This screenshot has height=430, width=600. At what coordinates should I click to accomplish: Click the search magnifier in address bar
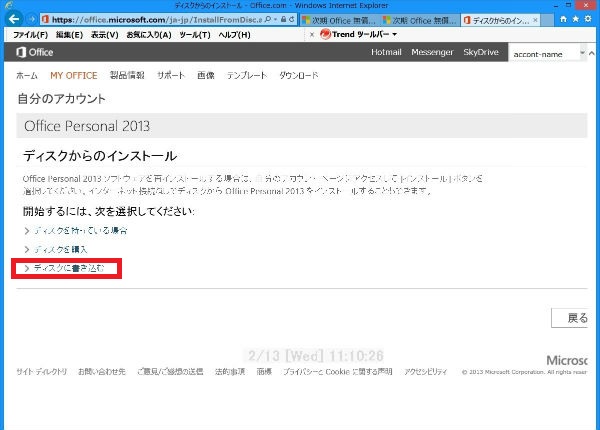click(x=268, y=19)
